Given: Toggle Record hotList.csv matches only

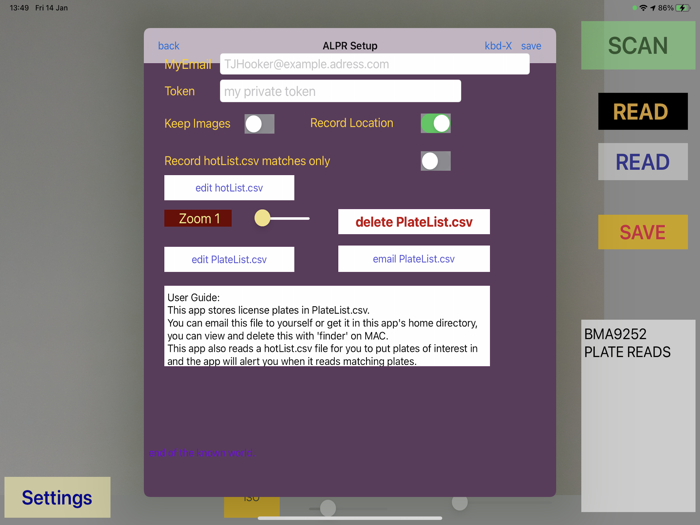Looking at the screenshot, I should point(435,161).
